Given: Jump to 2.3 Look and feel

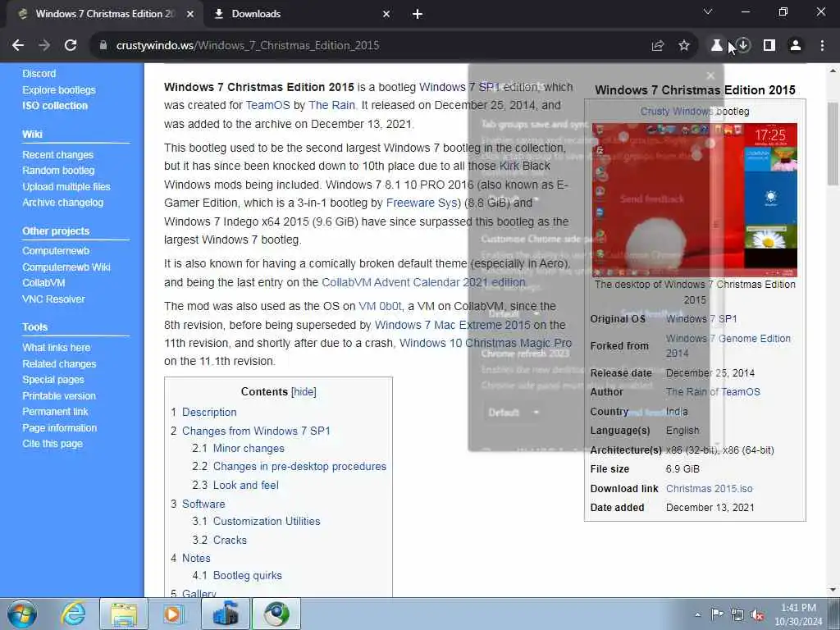Looking at the screenshot, I should pyautogui.click(x=246, y=485).
